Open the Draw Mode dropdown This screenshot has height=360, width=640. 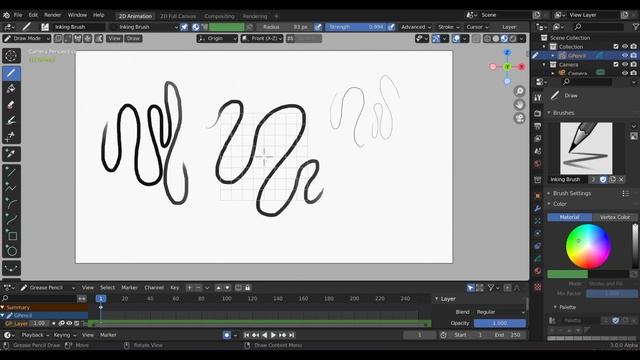(x=27, y=38)
